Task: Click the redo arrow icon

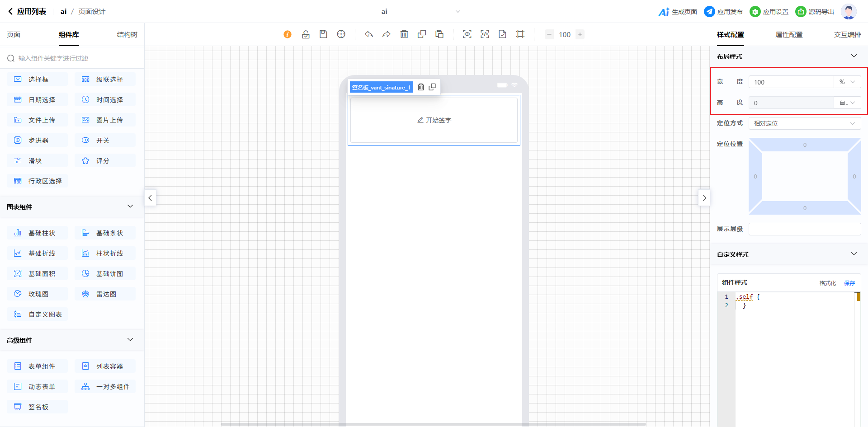Action: tap(387, 34)
